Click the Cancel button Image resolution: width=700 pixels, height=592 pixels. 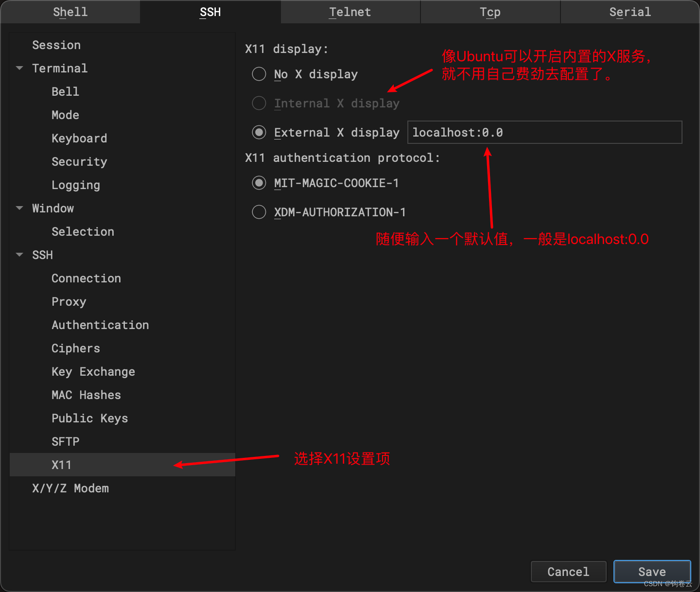pyautogui.click(x=568, y=572)
